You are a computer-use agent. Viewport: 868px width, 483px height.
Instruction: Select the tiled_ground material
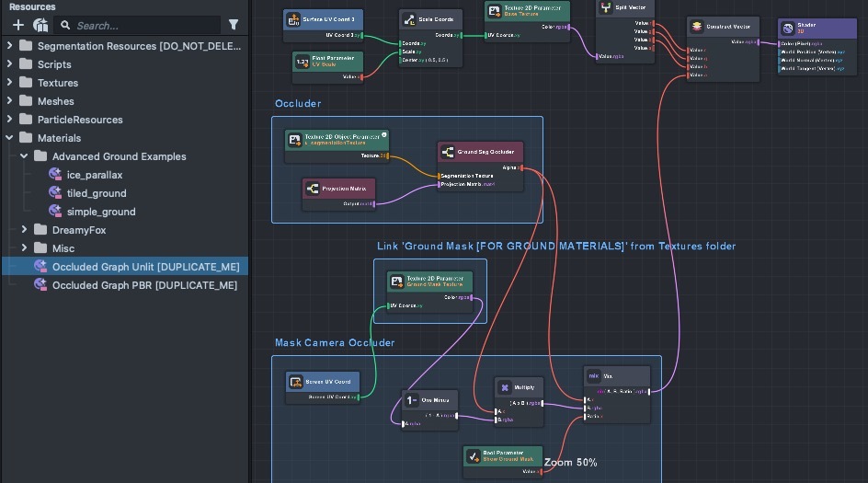pos(97,193)
